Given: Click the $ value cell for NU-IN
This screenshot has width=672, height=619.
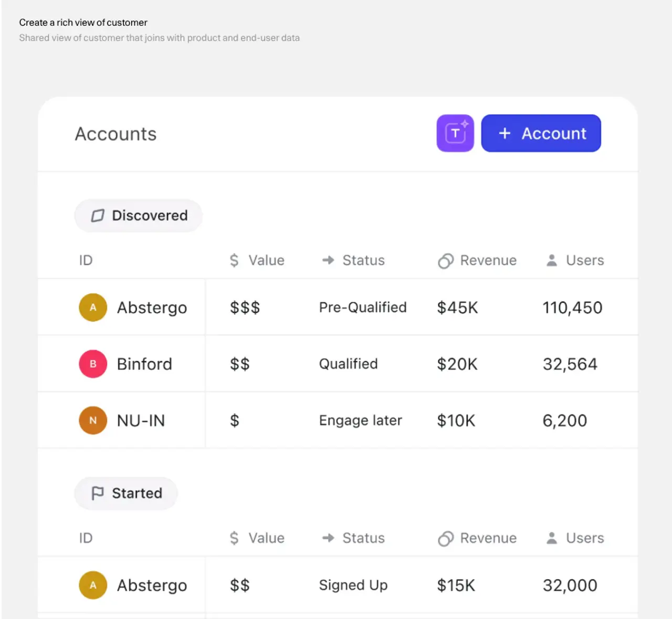Looking at the screenshot, I should click(x=235, y=421).
